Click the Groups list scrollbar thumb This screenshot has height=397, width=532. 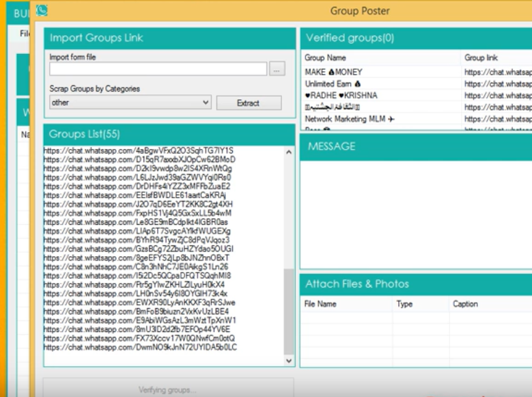(289, 312)
